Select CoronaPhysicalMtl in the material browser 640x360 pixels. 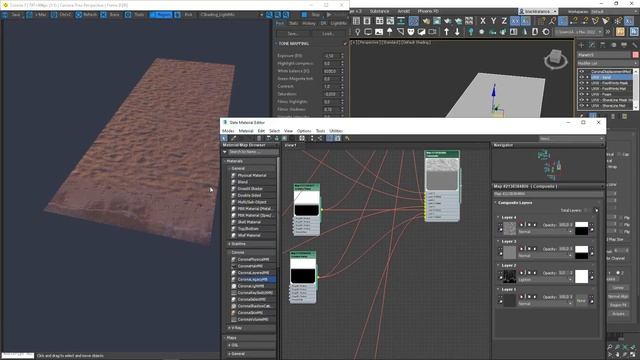[x=253, y=260]
